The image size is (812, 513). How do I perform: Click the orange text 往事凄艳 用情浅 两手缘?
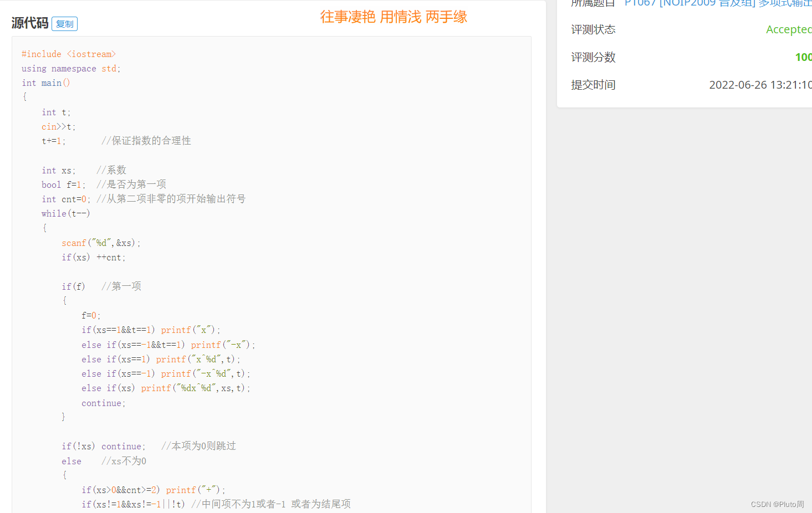394,17
